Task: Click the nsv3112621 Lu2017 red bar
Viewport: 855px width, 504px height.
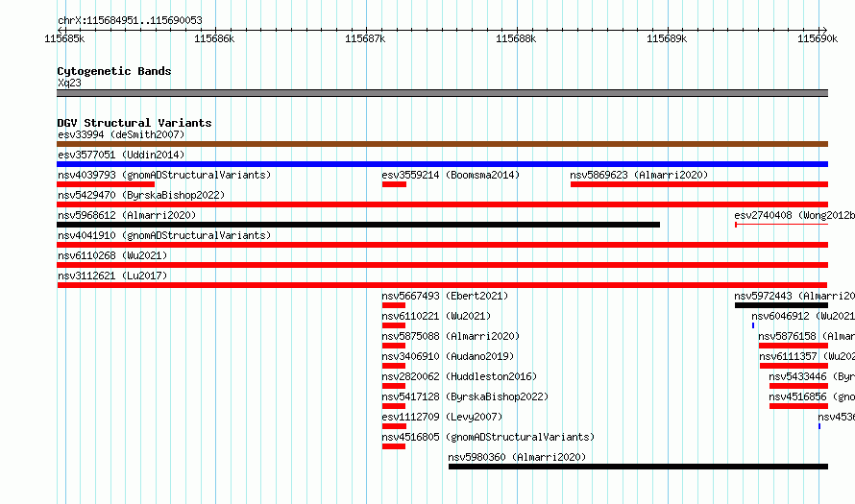Action: tap(442, 285)
